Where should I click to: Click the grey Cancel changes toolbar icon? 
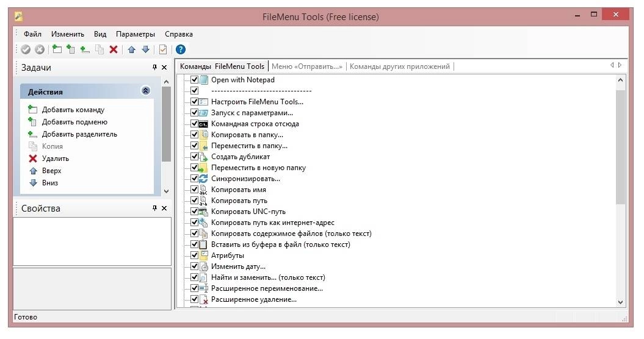tap(40, 49)
